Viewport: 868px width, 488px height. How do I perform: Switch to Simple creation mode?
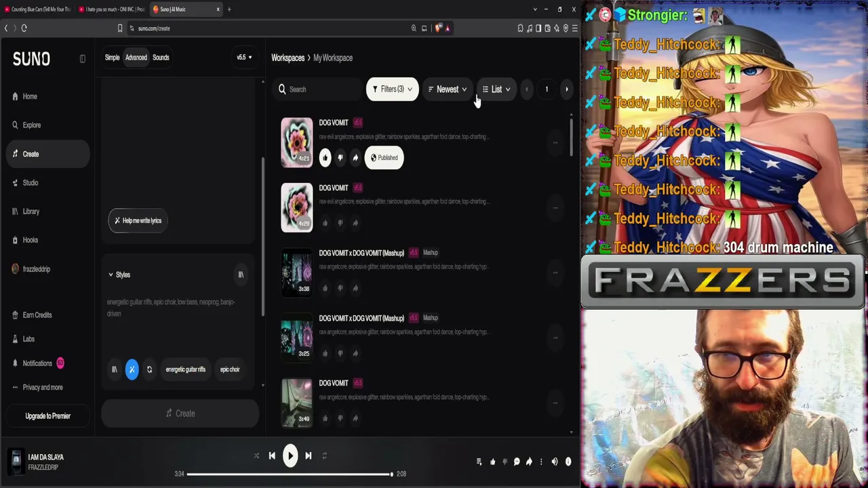(x=112, y=58)
